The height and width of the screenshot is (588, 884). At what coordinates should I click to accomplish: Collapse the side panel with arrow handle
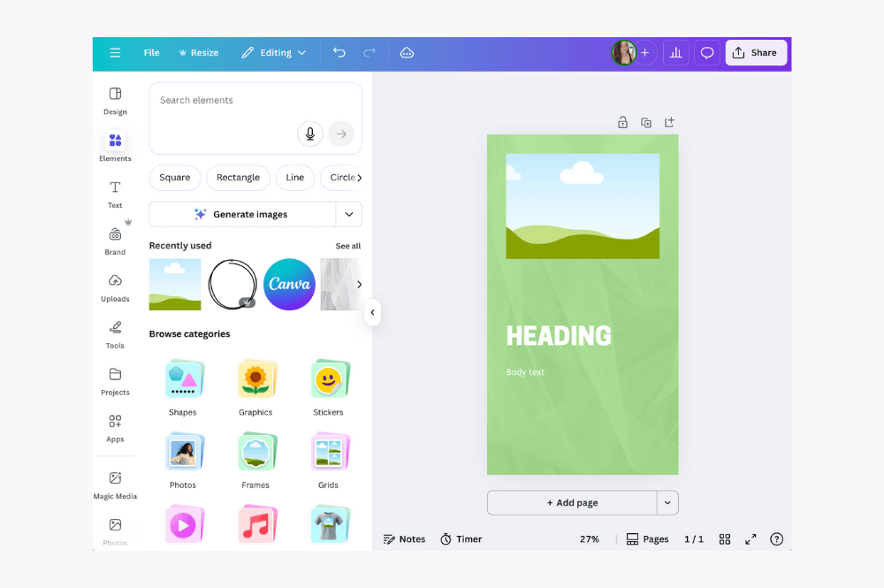[372, 312]
